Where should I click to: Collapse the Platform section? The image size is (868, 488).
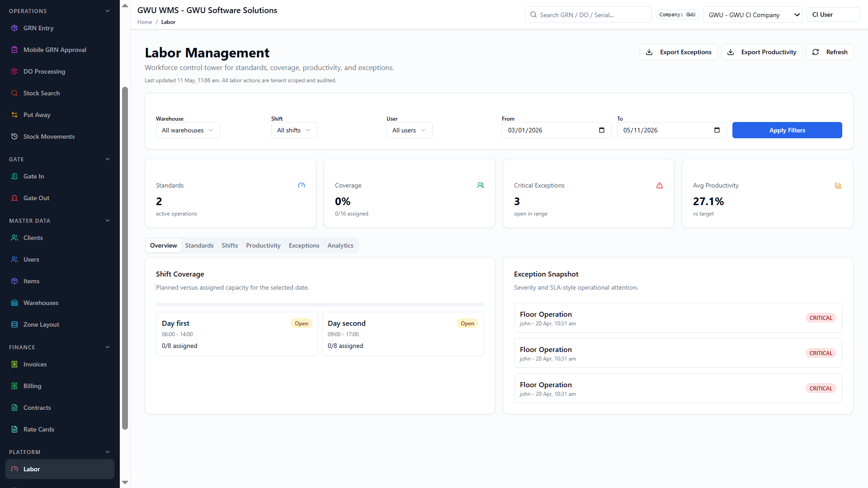108,452
